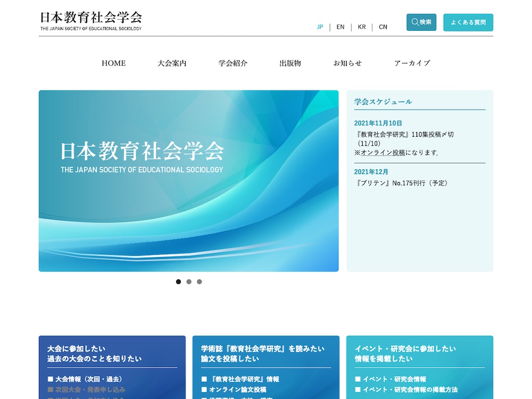Click the 2021年12月 schedule date
Viewport: 532px width, 399px height.
(x=371, y=172)
